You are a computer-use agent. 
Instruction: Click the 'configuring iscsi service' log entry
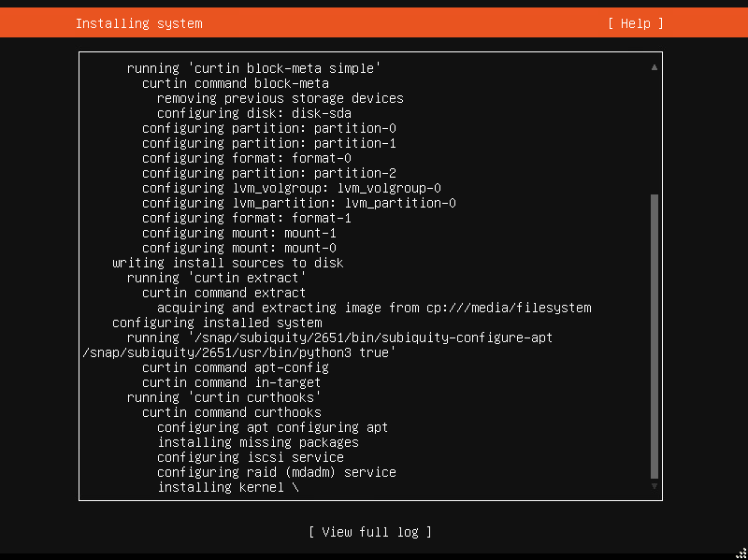[x=251, y=457]
